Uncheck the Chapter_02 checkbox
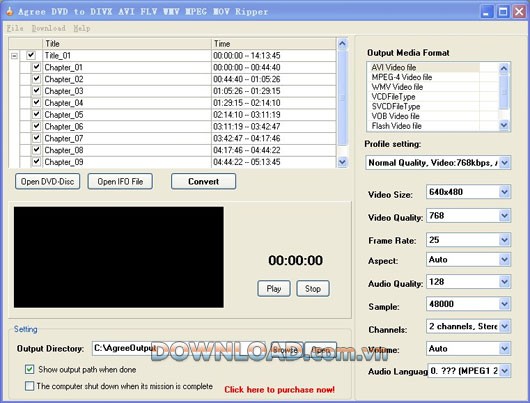This screenshot has height=403, width=530. [x=36, y=79]
